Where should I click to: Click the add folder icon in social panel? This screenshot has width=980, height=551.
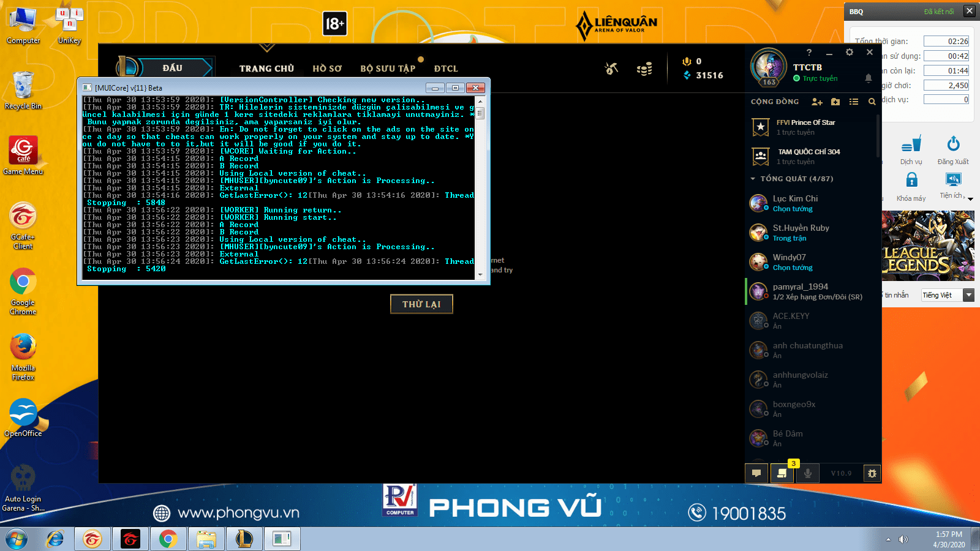pyautogui.click(x=835, y=102)
